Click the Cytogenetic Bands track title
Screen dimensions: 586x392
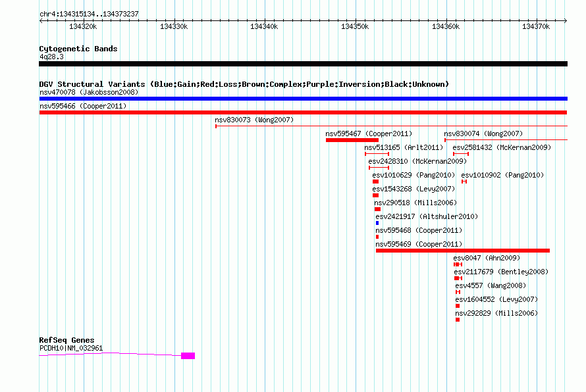pyautogui.click(x=78, y=49)
